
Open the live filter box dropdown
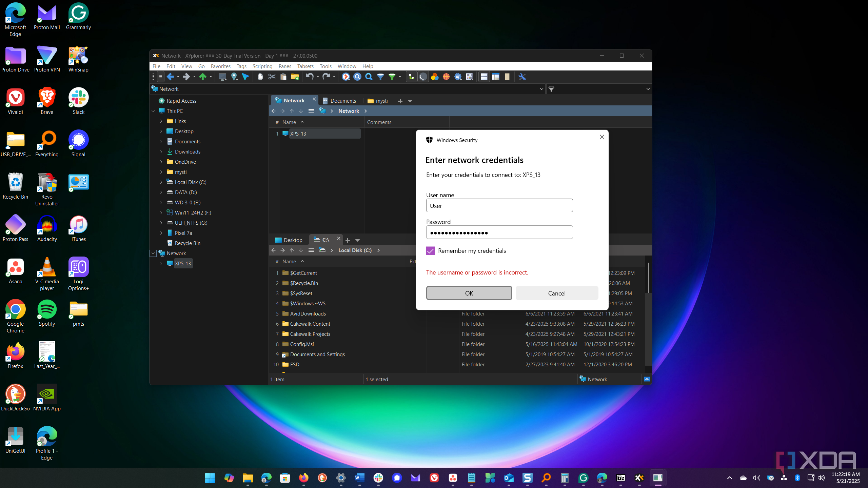tap(648, 89)
